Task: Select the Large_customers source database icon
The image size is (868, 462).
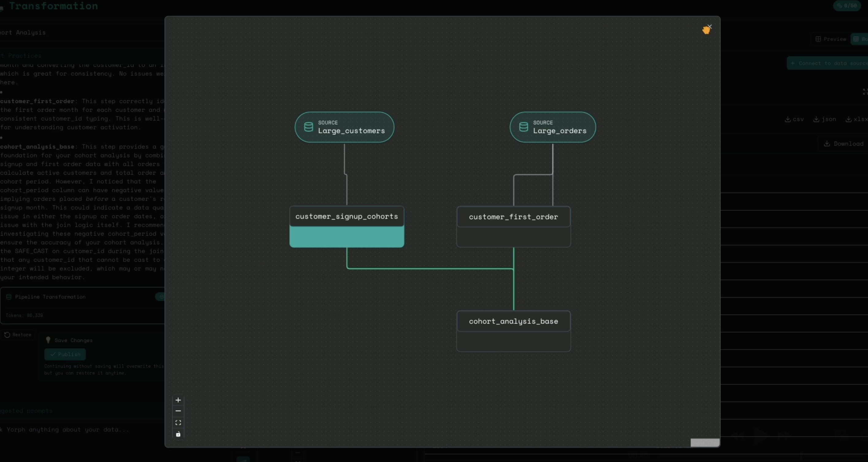Action: coord(309,127)
